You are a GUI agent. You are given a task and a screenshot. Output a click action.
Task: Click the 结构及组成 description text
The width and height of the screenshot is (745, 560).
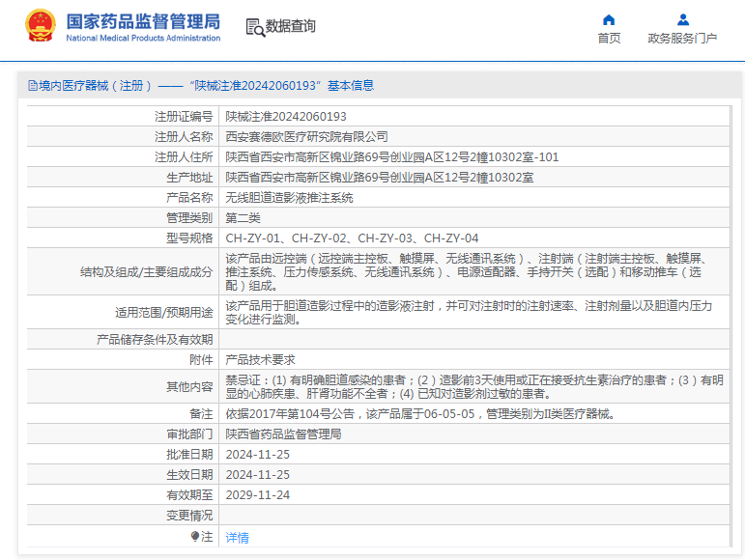(x=468, y=272)
